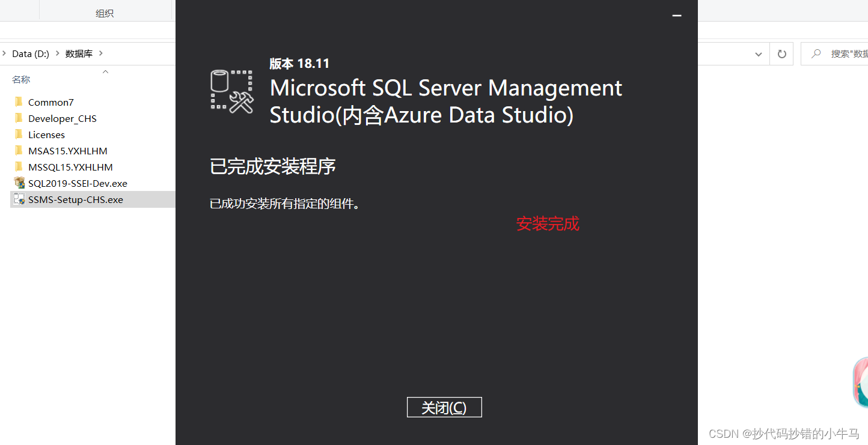The image size is (868, 445).
Task: Expand the chevron before Data (D:) breadcrumb
Action: [x=4, y=53]
